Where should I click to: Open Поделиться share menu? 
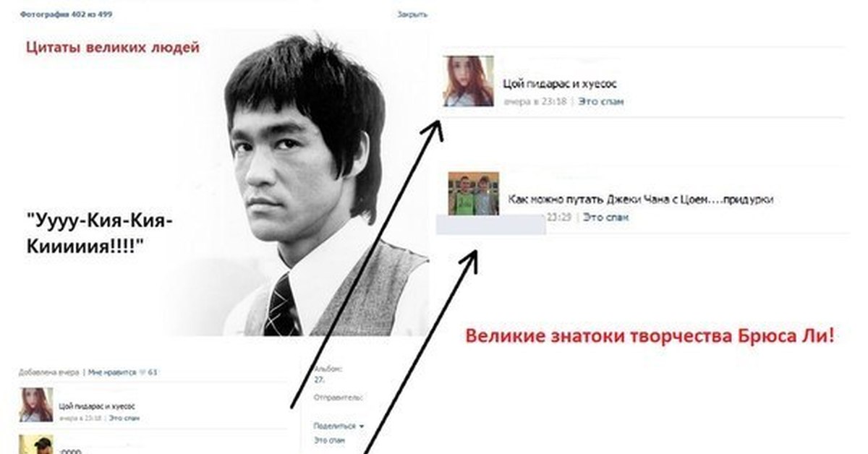click(335, 427)
